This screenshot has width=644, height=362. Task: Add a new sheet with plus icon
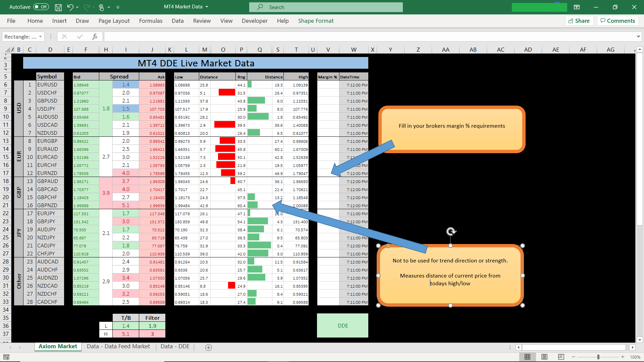(x=209, y=348)
